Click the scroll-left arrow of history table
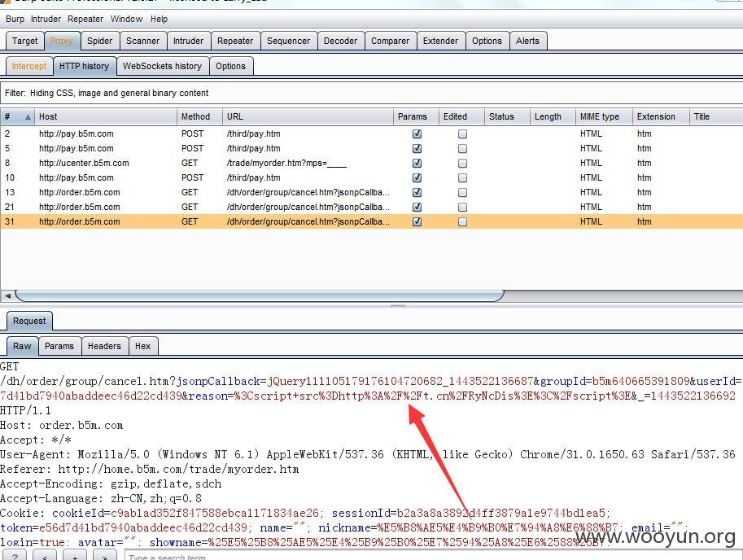 [7, 295]
